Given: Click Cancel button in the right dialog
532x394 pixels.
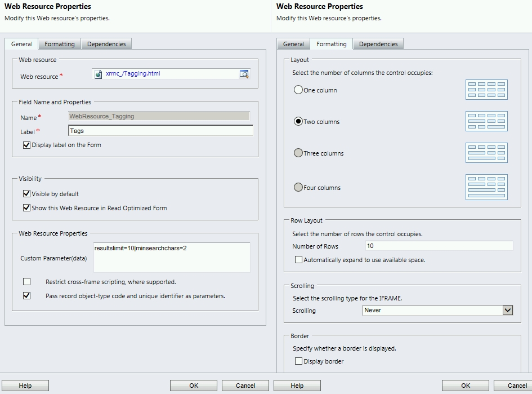Looking at the screenshot, I should coord(517,386).
